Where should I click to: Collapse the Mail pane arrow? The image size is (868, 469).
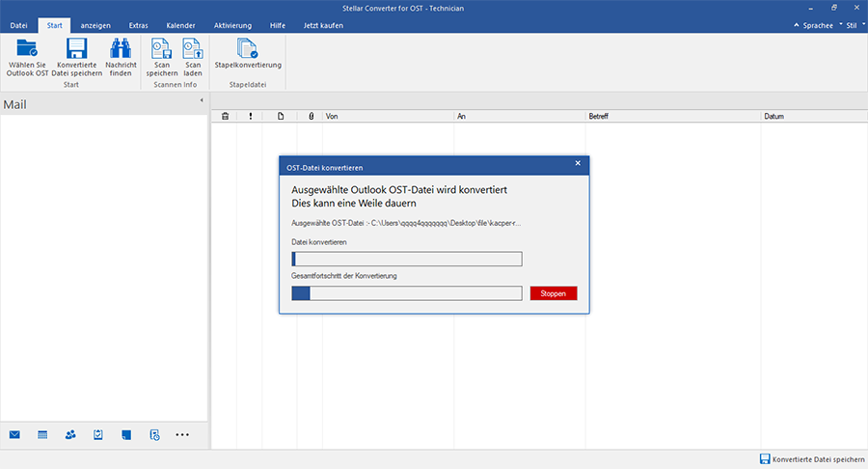point(202,100)
